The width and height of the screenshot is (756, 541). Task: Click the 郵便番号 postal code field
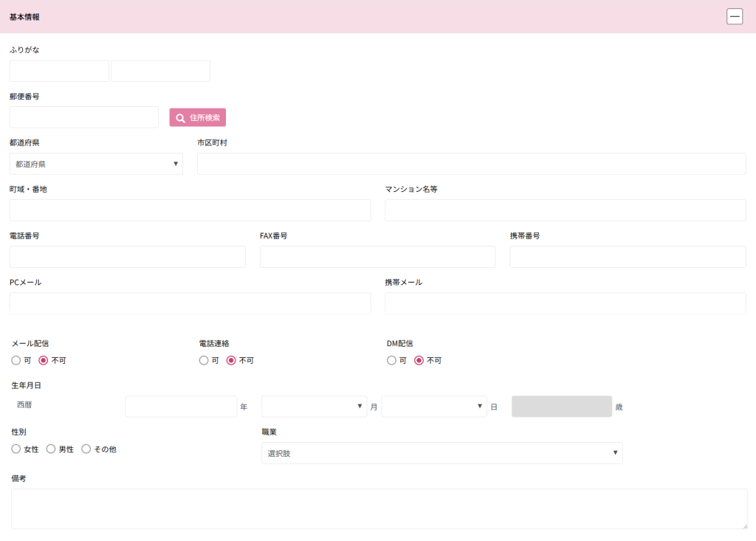pos(83,117)
